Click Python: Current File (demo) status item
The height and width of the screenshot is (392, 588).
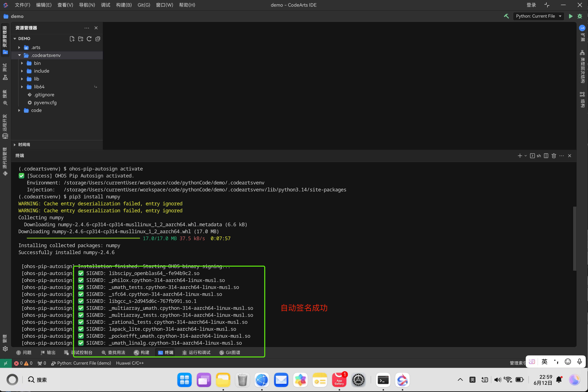click(x=81, y=363)
